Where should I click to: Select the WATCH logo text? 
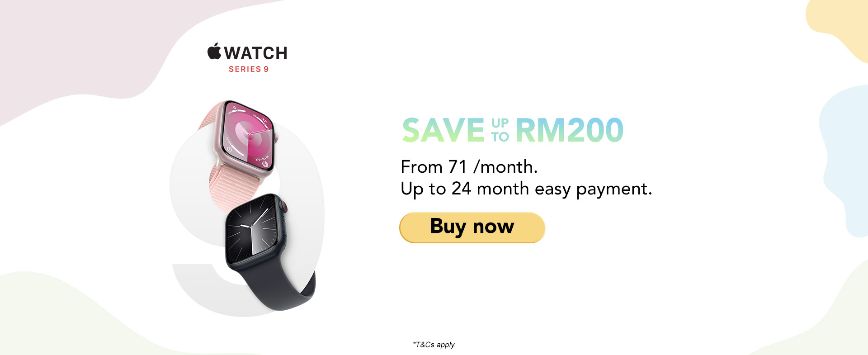tap(256, 53)
